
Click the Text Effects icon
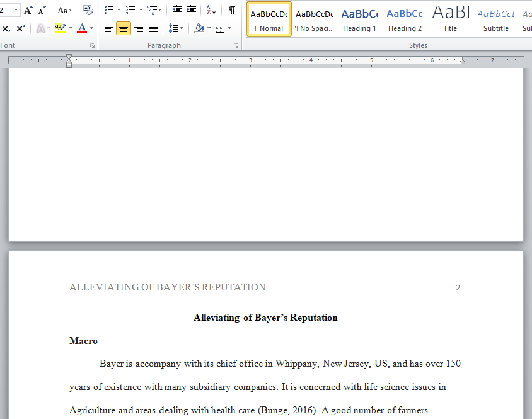41,28
